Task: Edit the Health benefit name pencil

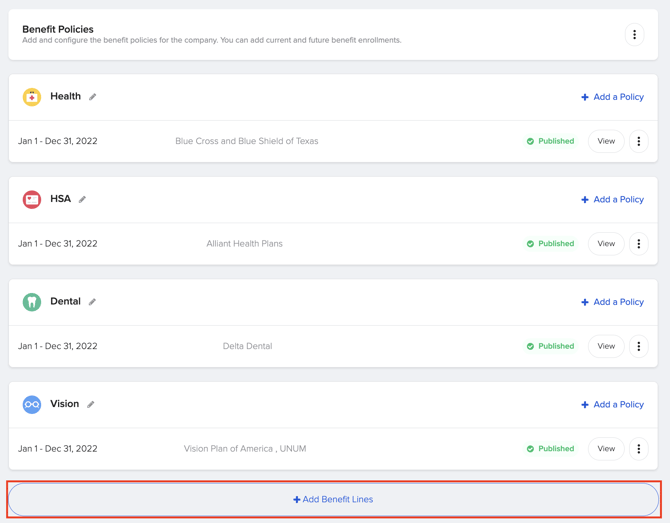Action: [93, 97]
